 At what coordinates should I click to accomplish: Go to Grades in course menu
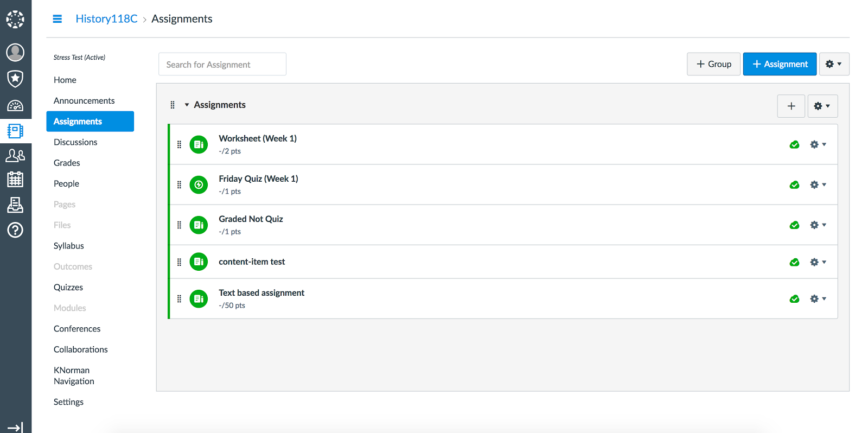pos(67,163)
